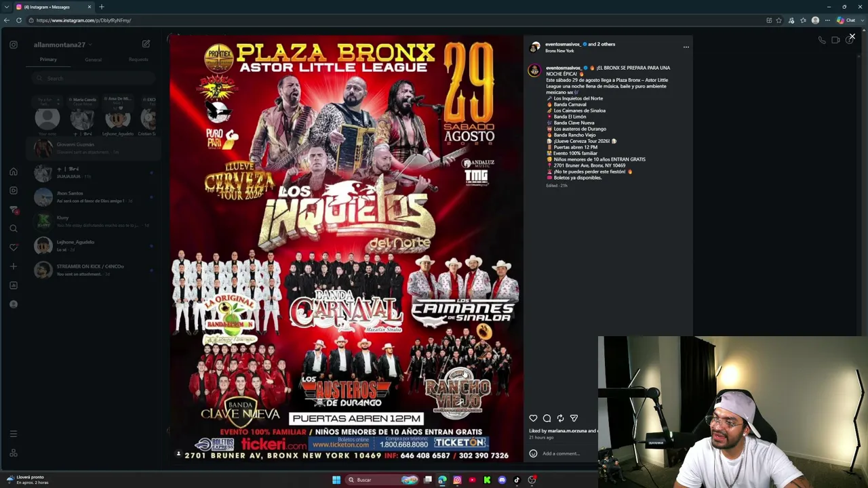Open the browser profile avatar
868x488 pixels.
(x=815, y=20)
